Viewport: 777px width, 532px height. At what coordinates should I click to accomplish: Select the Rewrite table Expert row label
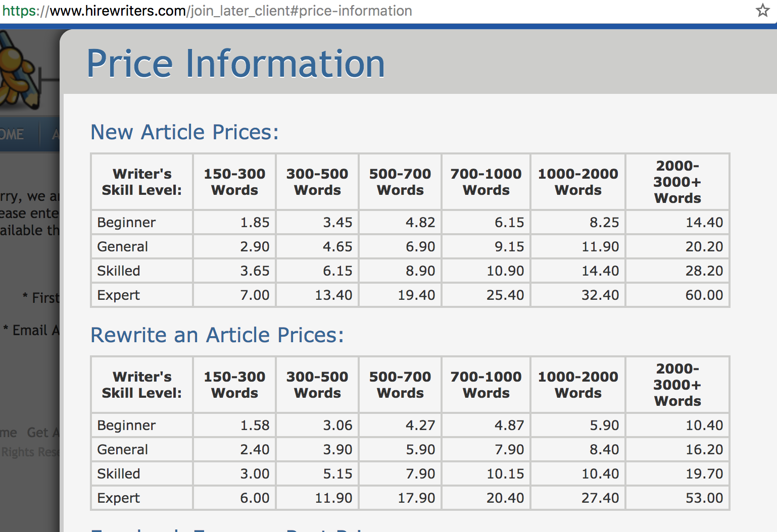(142, 498)
